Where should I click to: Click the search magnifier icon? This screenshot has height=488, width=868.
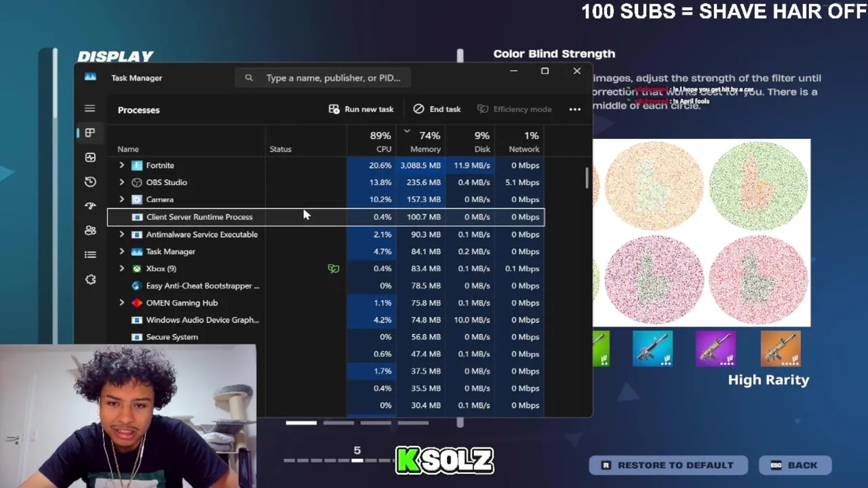[x=249, y=78]
